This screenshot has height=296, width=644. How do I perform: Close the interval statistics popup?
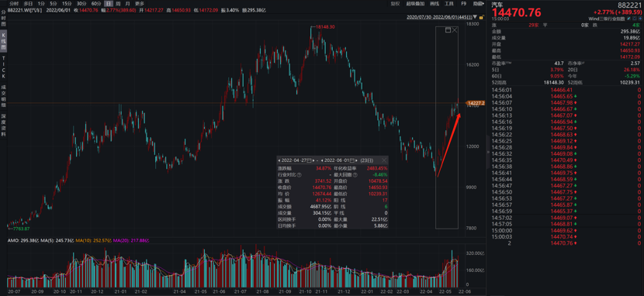point(384,160)
